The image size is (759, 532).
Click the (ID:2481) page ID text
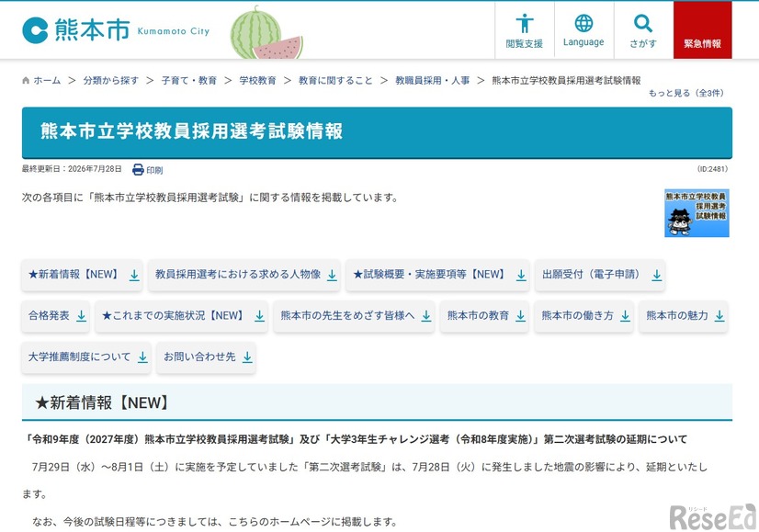coord(712,169)
